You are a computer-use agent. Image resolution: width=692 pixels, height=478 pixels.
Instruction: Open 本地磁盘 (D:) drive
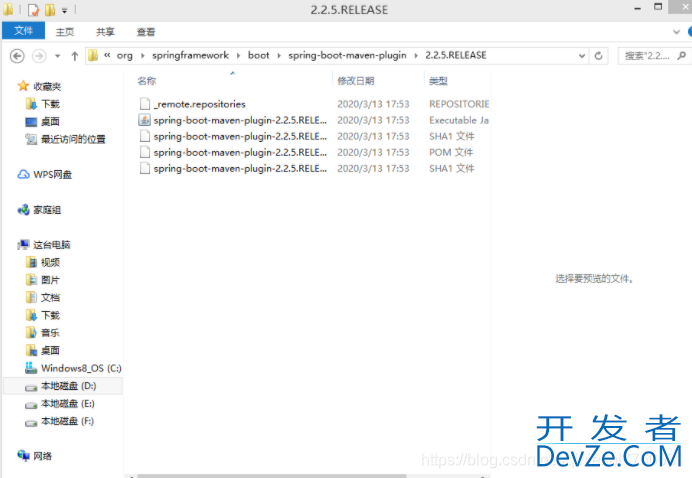[68, 386]
